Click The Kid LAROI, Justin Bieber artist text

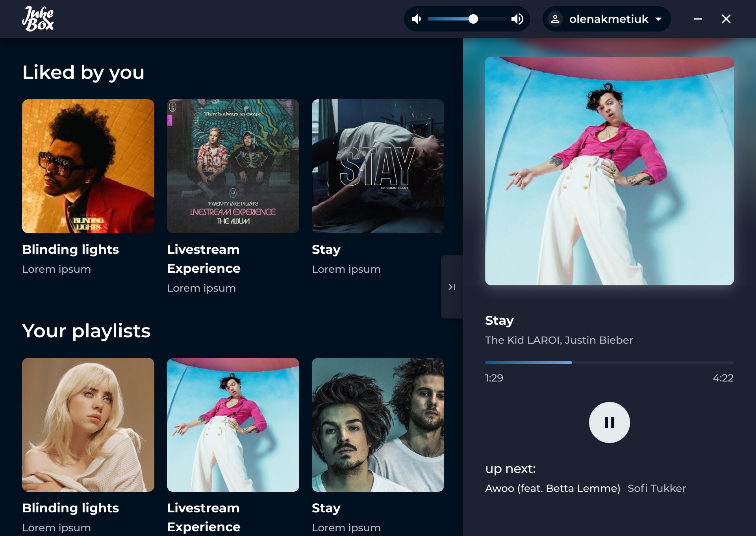pyautogui.click(x=559, y=340)
